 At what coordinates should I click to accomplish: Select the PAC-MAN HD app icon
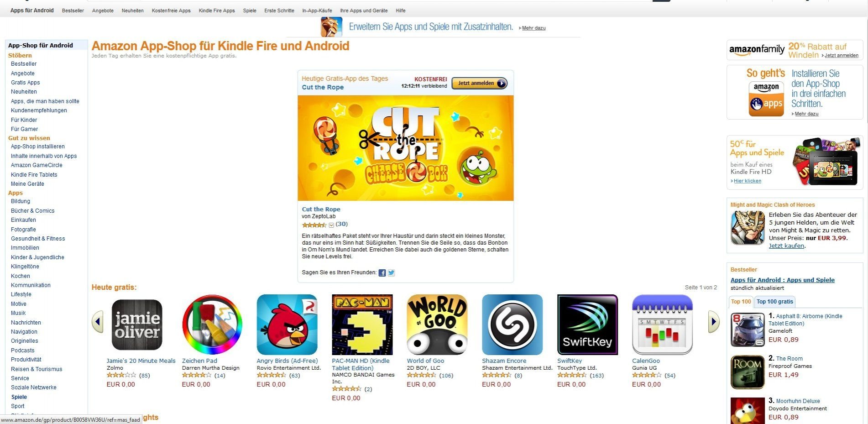coord(362,325)
